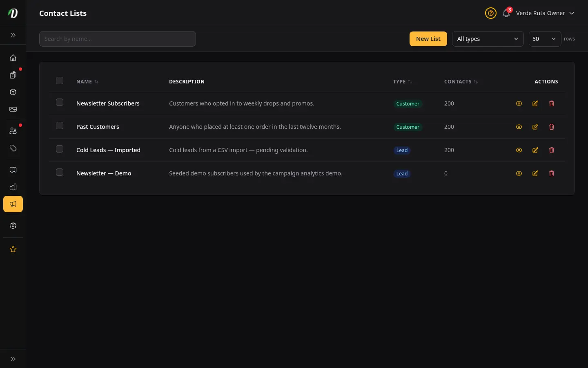The height and width of the screenshot is (368, 588).
Task: Delete Cold Leads — Imported via trash icon
Action: click(x=552, y=150)
